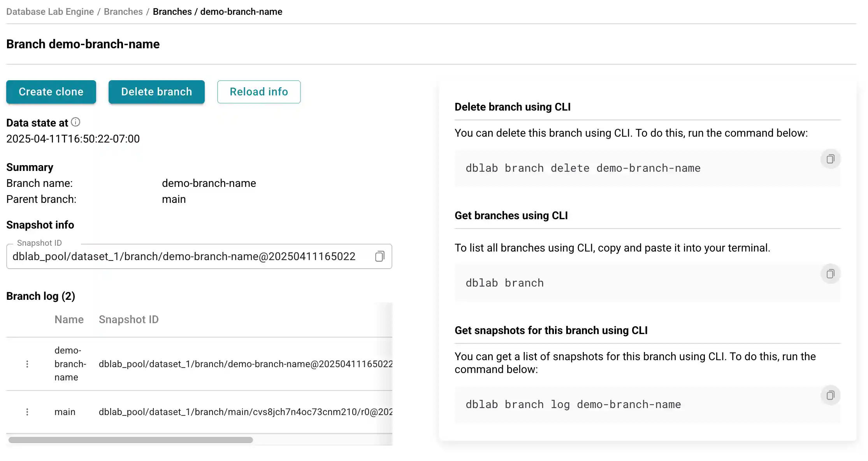Navigate to Database Lab Engine breadcrumb
The height and width of the screenshot is (461, 868).
point(49,11)
